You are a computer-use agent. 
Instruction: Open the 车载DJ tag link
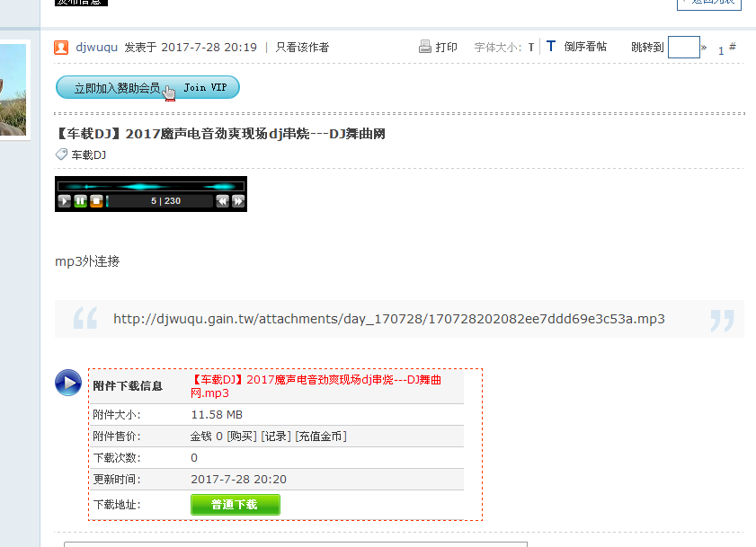click(89, 155)
